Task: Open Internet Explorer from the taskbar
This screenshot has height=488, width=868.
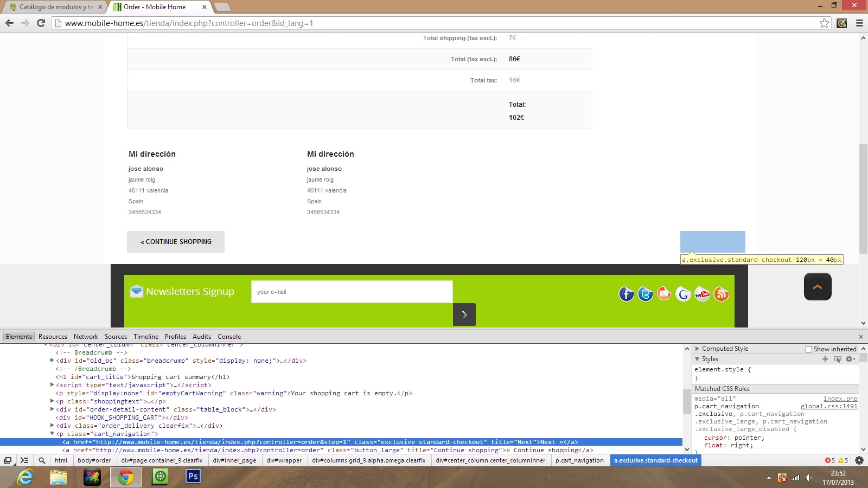Action: [x=25, y=477]
